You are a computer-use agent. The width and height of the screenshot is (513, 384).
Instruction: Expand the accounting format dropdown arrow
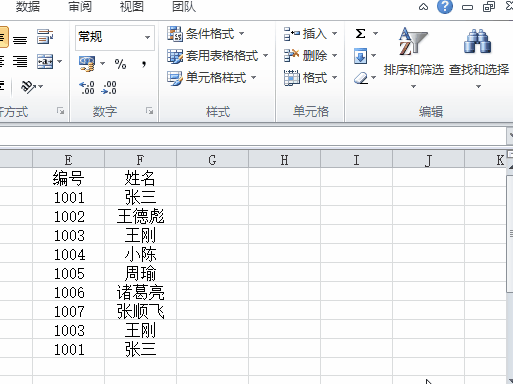click(x=102, y=63)
